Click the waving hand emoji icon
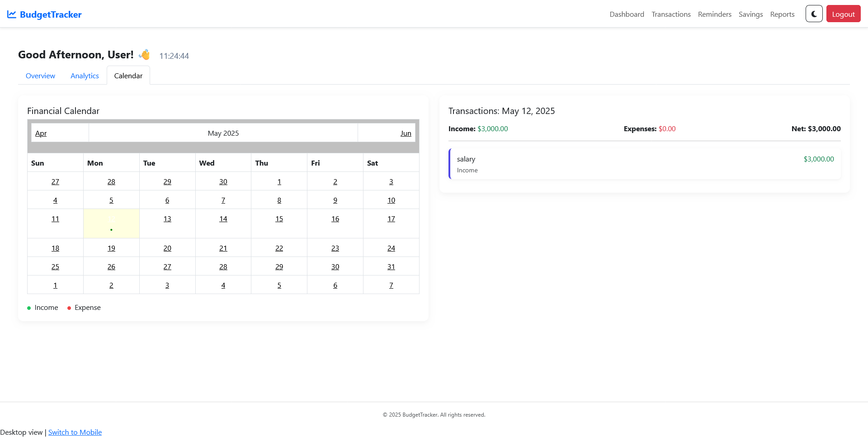 tap(145, 55)
